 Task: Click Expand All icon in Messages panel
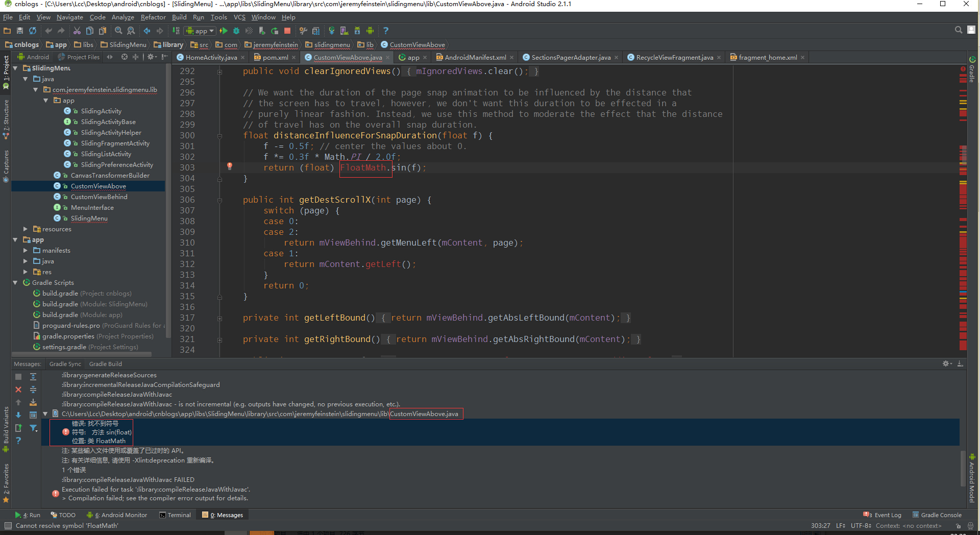33,377
